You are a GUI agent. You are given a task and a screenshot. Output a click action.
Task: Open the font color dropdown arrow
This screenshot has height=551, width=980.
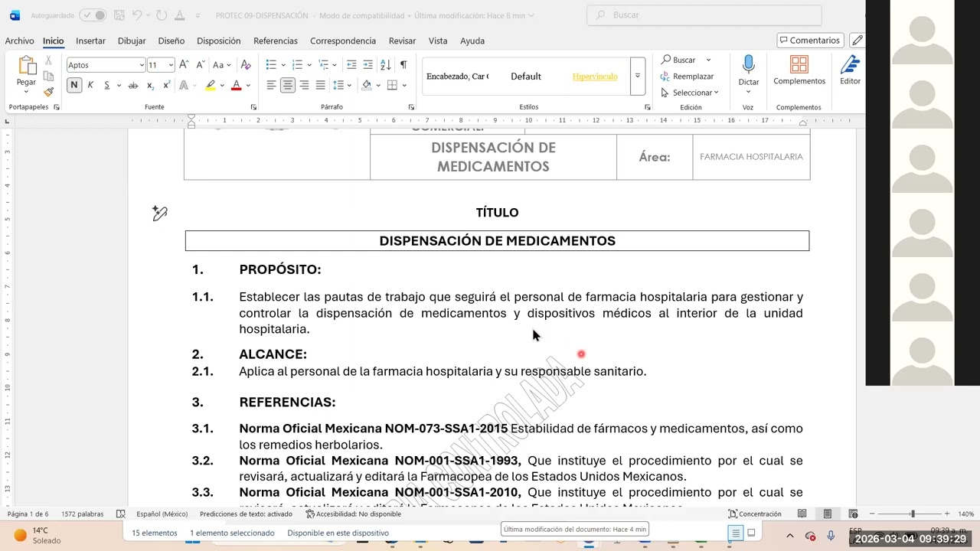click(248, 85)
